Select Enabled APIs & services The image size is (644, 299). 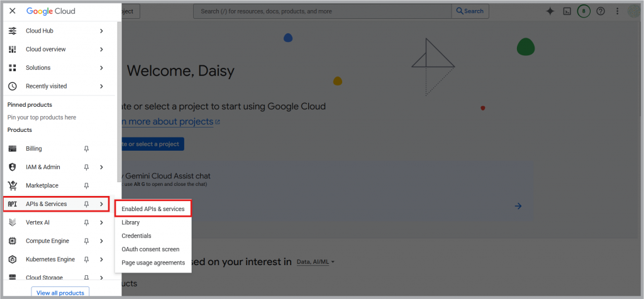point(153,209)
